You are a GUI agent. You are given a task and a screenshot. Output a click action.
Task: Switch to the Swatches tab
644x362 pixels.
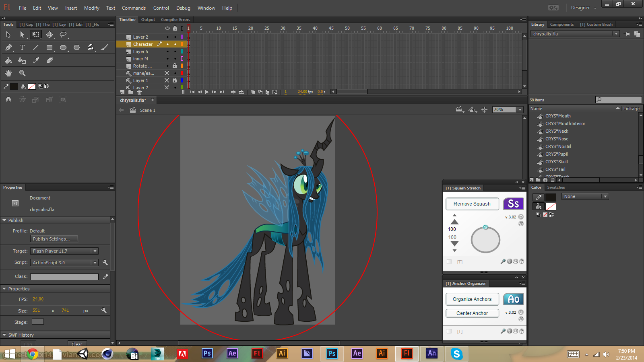556,187
